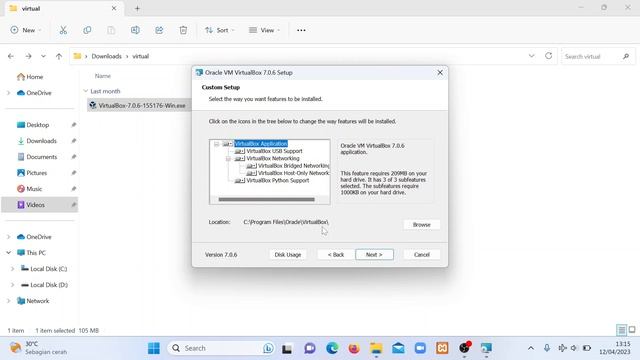Open Microsoft Edge from taskbar
The width and height of the screenshot is (640, 360).
pos(332,348)
